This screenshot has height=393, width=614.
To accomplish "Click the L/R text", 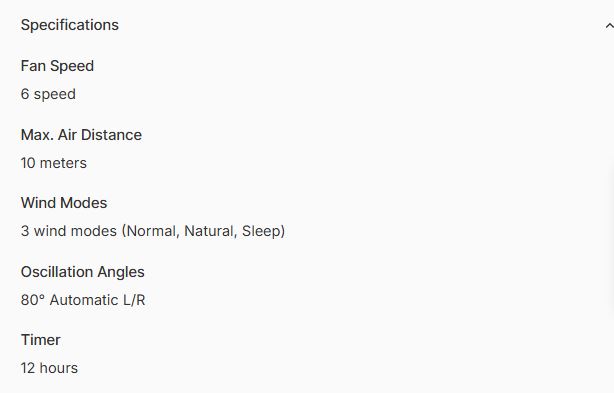I will (x=134, y=300).
